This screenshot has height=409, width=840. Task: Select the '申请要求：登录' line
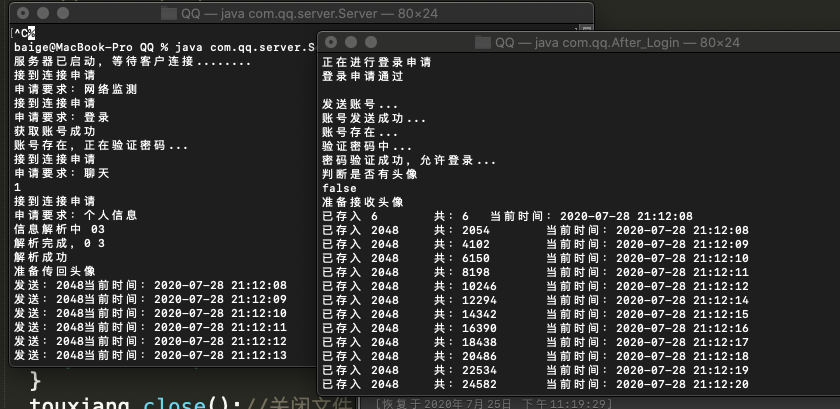62,117
